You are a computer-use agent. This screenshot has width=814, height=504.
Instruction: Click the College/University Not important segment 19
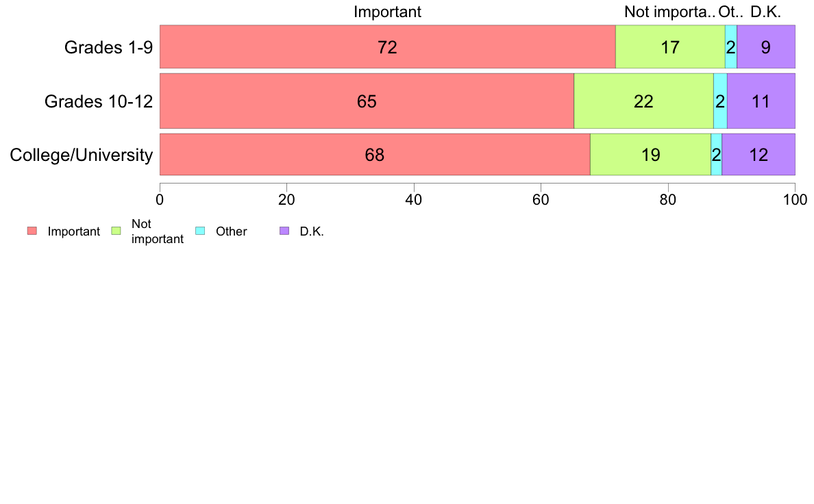click(650, 155)
